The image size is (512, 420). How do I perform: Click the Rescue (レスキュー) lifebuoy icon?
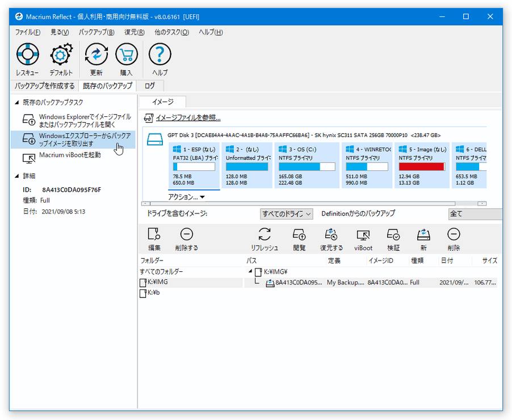[x=28, y=54]
